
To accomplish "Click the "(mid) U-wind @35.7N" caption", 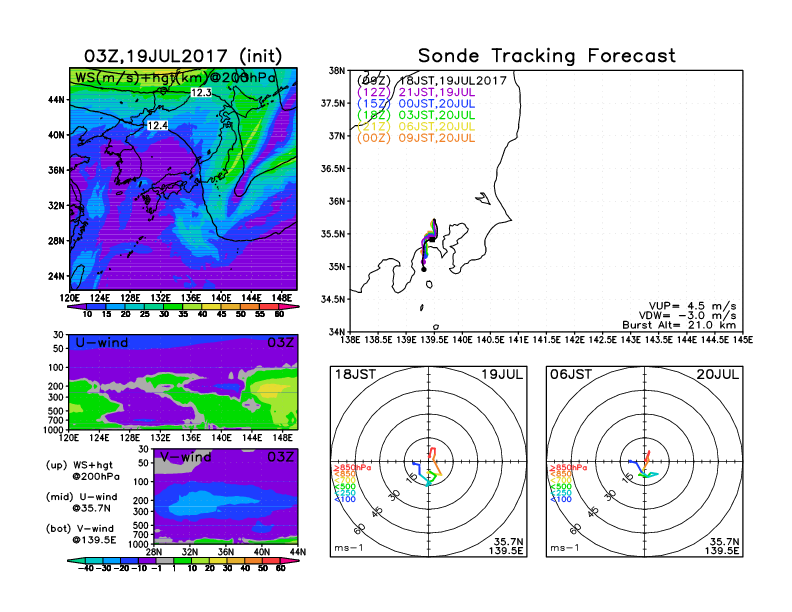I will click(82, 502).
